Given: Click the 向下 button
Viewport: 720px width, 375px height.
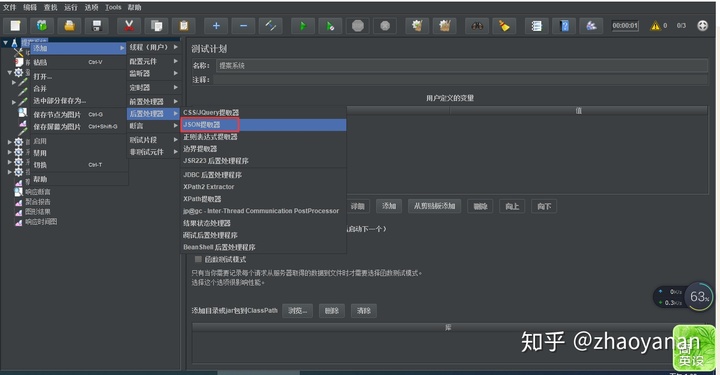Looking at the screenshot, I should click(x=544, y=206).
